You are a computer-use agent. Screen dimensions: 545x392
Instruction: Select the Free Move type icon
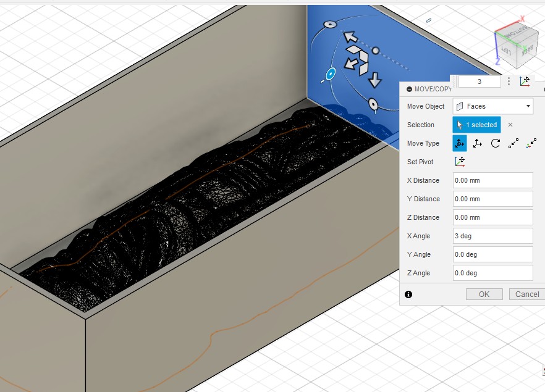[460, 143]
